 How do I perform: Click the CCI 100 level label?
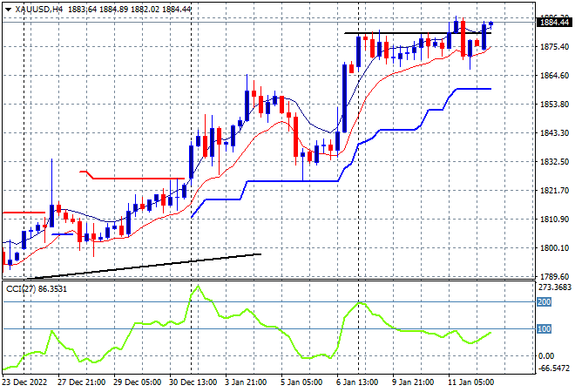point(544,329)
